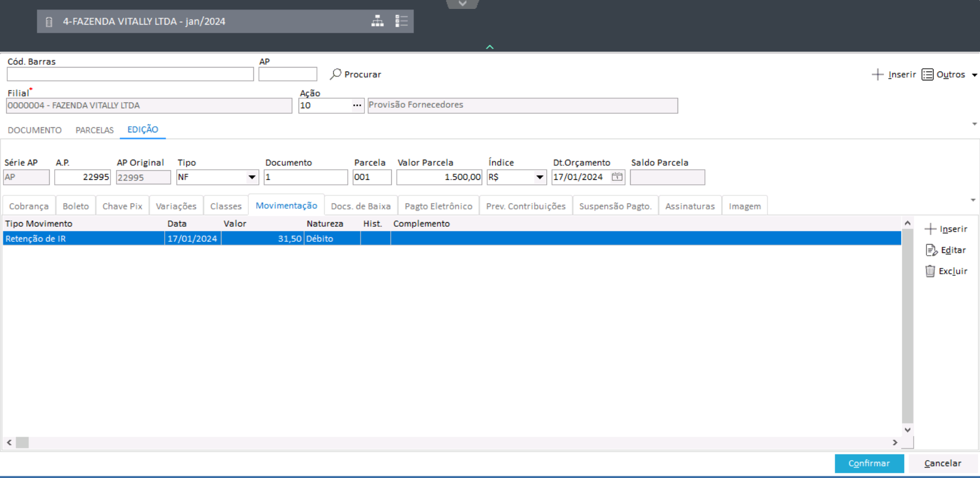
Task: Click the horizontal scrollbar thumb
Action: [x=22, y=442]
